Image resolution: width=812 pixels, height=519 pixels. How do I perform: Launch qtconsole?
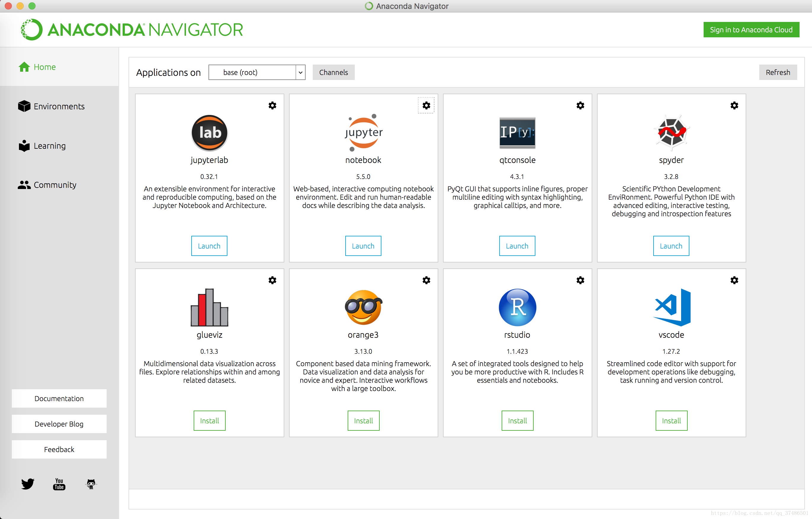point(517,246)
